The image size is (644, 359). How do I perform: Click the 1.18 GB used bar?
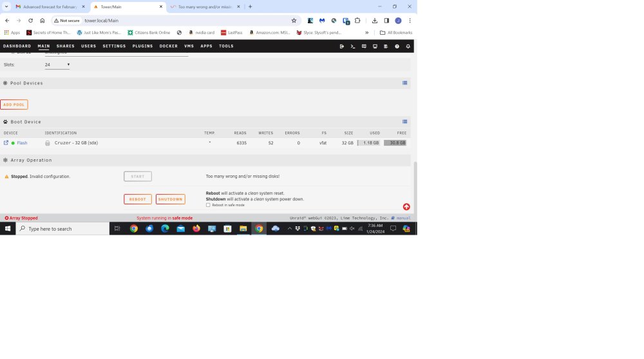point(368,142)
